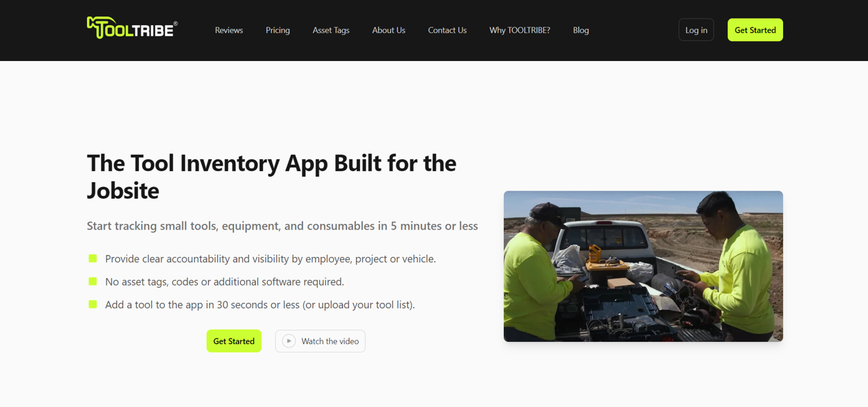This screenshot has width=868, height=407.
Task: Open the Reviews page
Action: 229,30
